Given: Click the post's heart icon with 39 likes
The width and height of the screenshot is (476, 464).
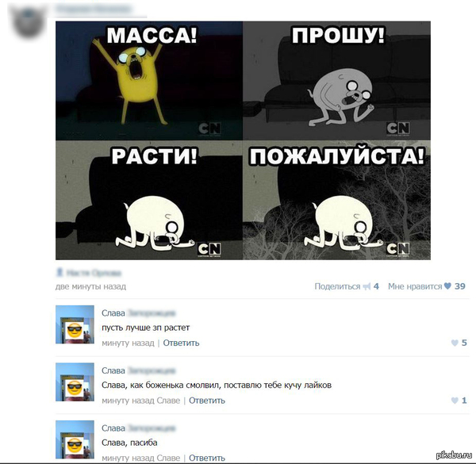Looking at the screenshot, I should [447, 286].
